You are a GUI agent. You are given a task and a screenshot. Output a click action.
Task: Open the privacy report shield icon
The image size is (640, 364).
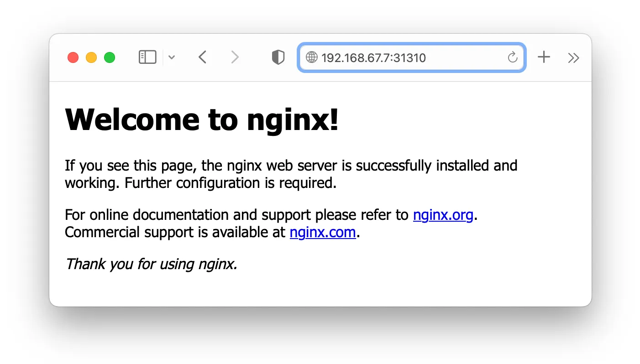pyautogui.click(x=278, y=57)
